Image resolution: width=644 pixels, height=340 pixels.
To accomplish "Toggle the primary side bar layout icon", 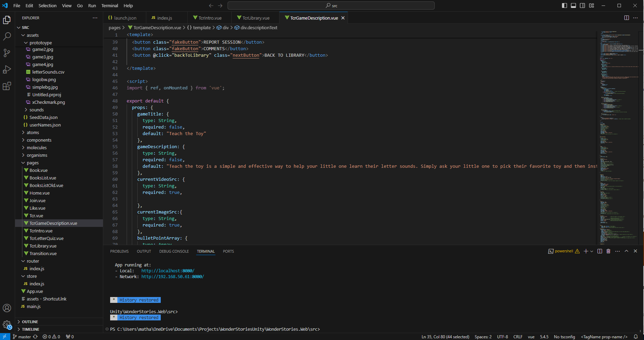I will click(x=564, y=6).
